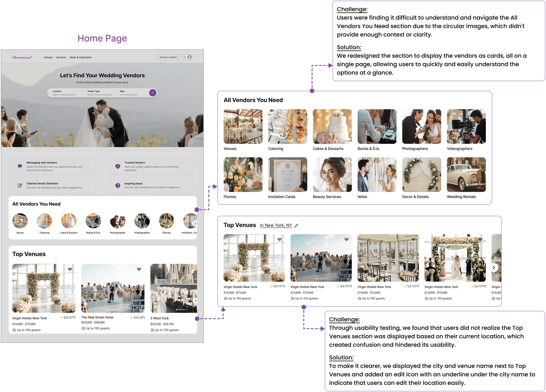Open Bands & DJs card in enlarged panel
This screenshot has height=392, width=546.
point(377,130)
